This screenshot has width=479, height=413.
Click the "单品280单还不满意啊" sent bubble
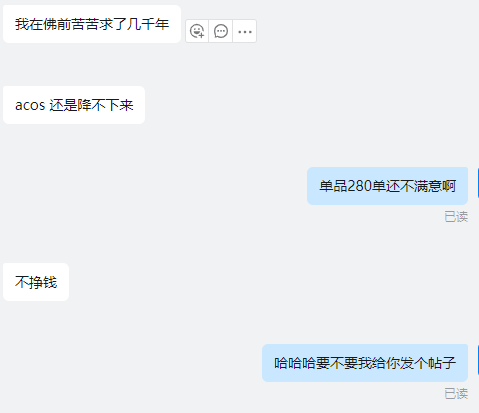click(x=387, y=186)
